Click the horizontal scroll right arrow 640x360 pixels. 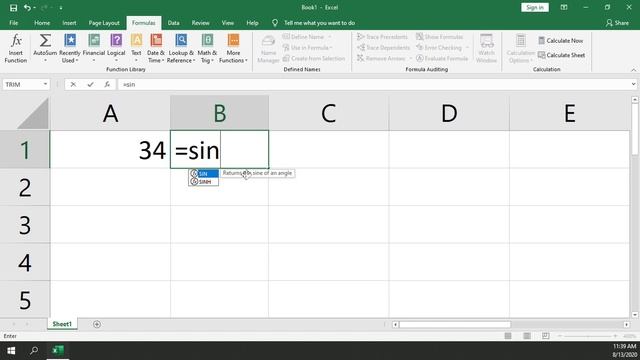(x=627, y=324)
